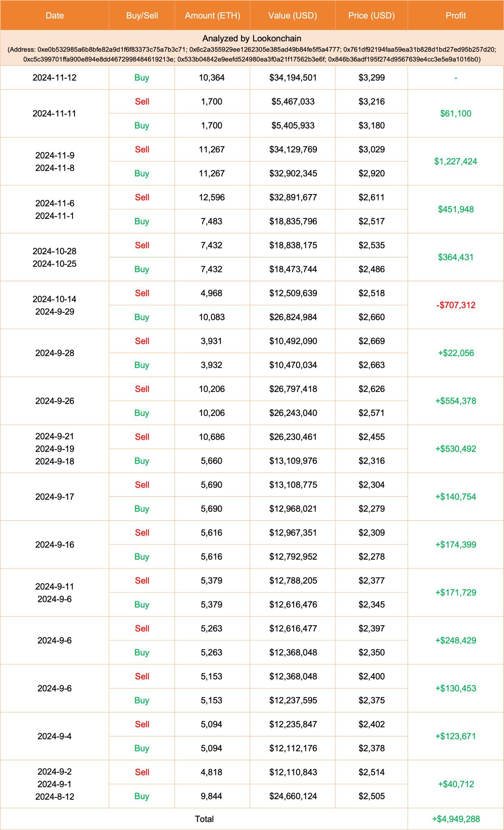Click the Value (USD) column header

pyautogui.click(x=293, y=15)
